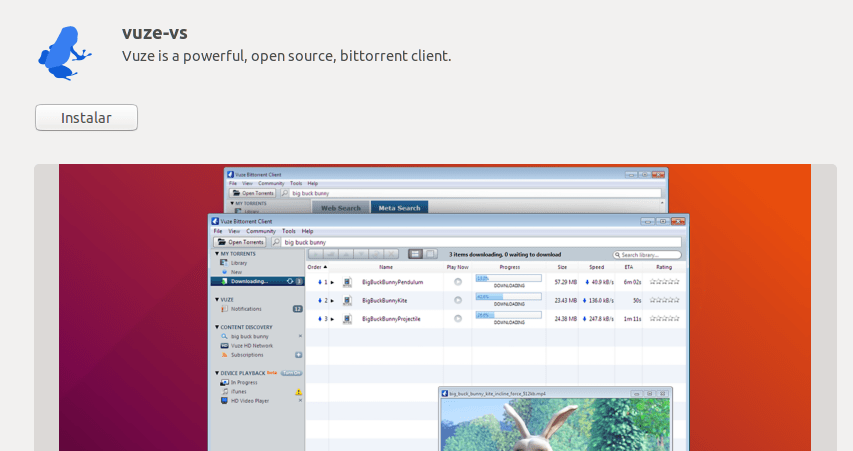Collapse the DEVICE PLAYBACK section
Screen dimensions: 853x451
[217, 373]
